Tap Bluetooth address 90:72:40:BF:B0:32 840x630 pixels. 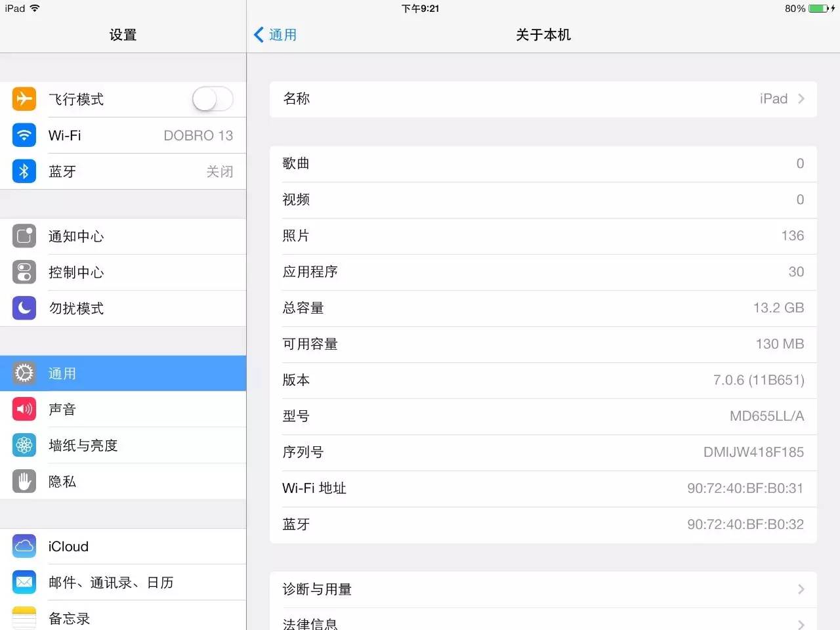coord(745,524)
